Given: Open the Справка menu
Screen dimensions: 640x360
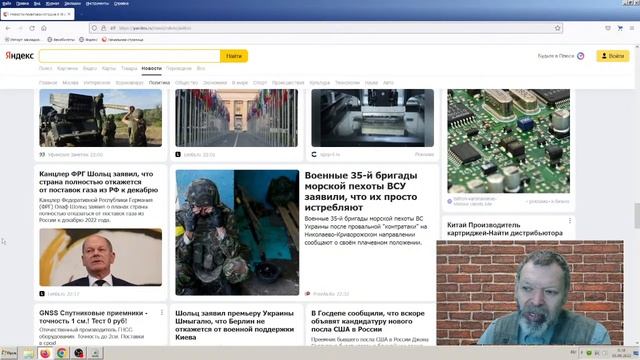Looking at the screenshot, I should [x=121, y=3].
